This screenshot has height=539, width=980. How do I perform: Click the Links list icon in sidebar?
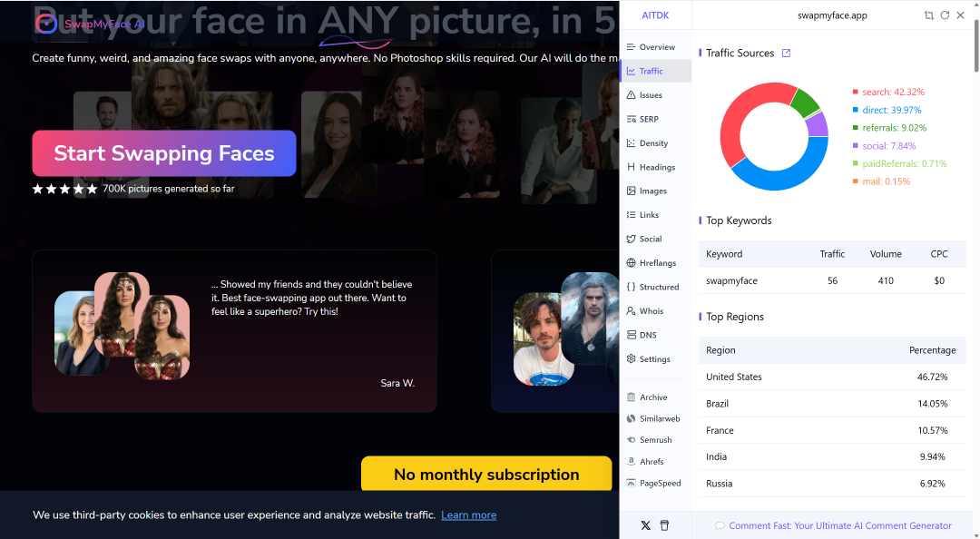[x=632, y=214]
